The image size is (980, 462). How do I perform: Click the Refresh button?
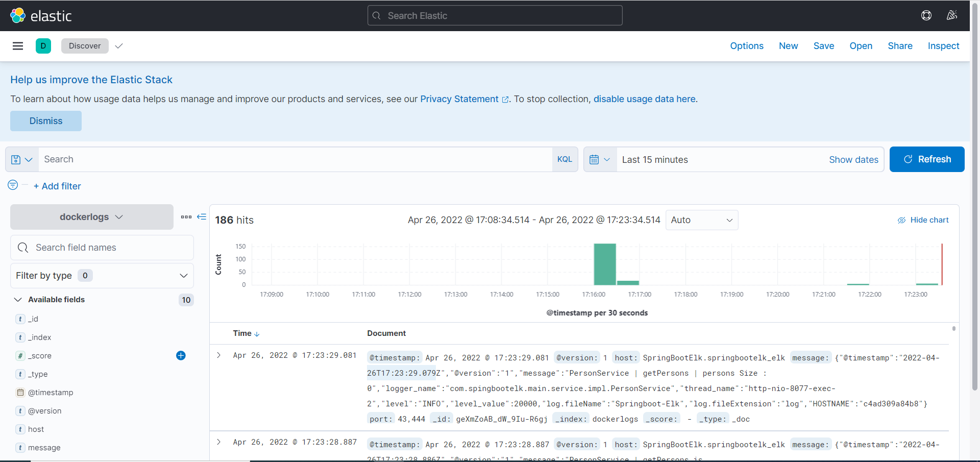(927, 159)
